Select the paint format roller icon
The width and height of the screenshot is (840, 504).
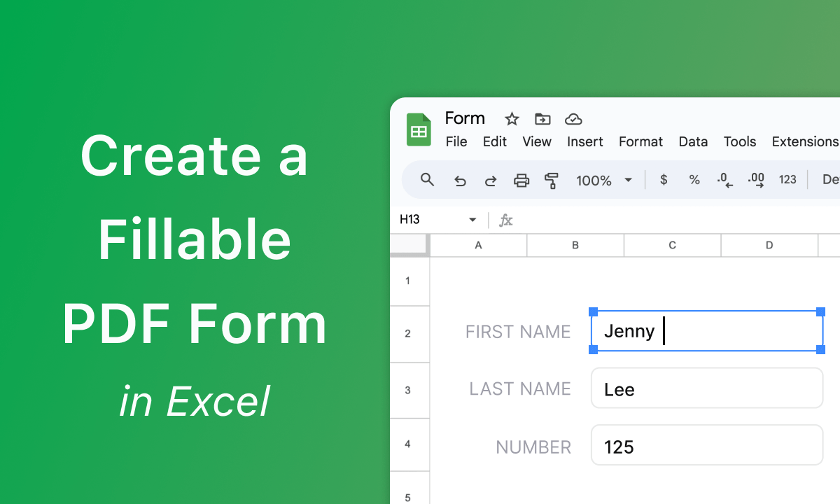tap(552, 181)
